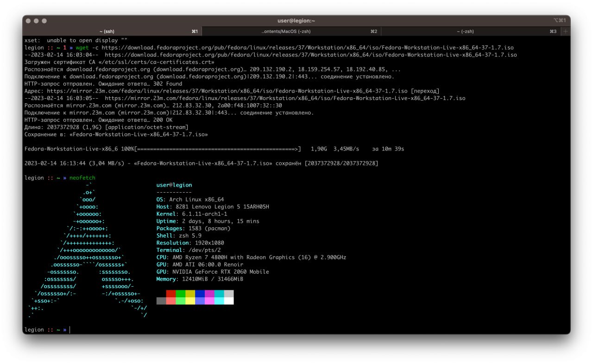Viewport: 593px width, 364px height.
Task: Click the green "neofetch" command text
Action: 82,178
